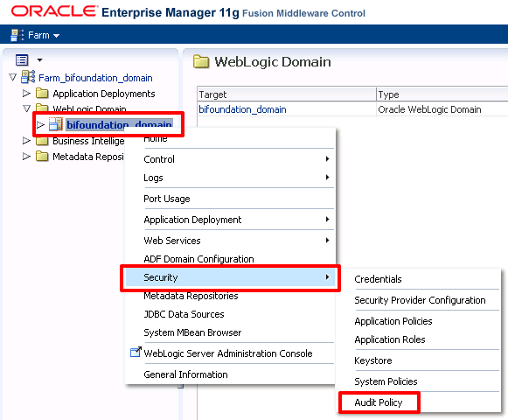The height and width of the screenshot is (420, 508).
Task: Click the Type column header
Action: (x=442, y=94)
